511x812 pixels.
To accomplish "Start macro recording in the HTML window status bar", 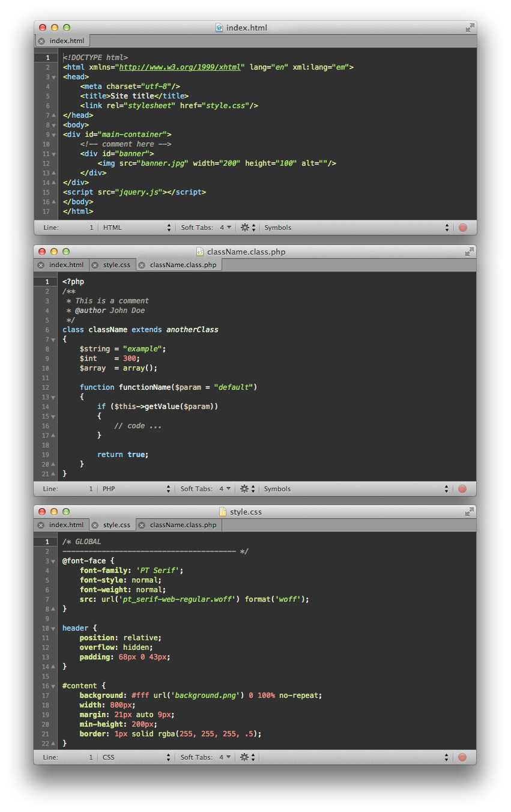I will 463,228.
